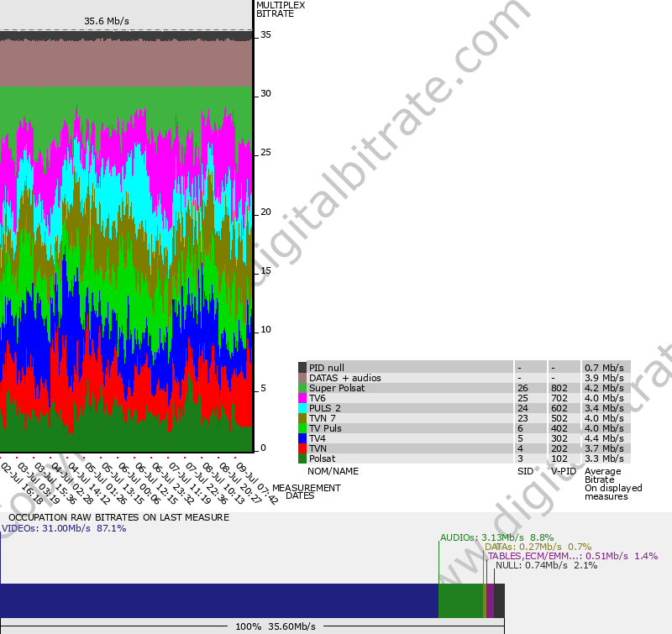Click V-PID value 202
The image size is (672, 634).
point(559,448)
